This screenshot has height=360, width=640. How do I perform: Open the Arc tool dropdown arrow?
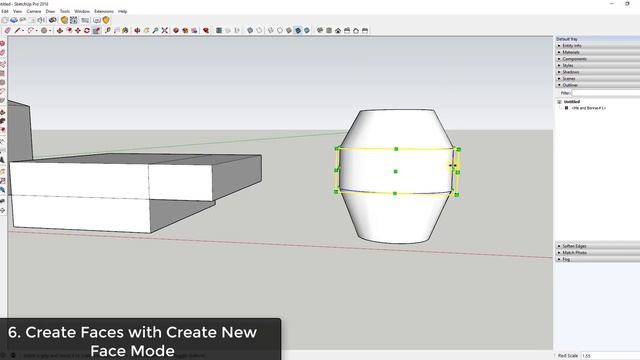click(36, 31)
